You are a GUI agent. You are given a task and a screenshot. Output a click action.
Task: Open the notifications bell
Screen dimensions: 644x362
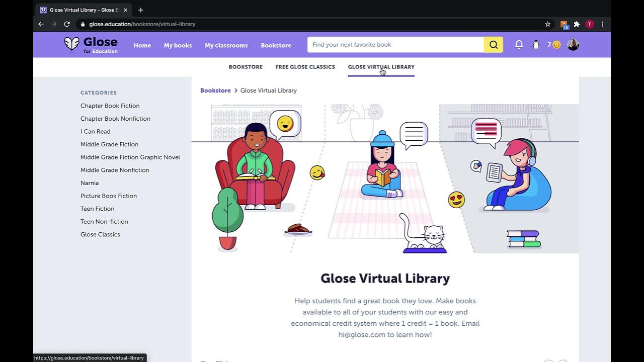(519, 45)
